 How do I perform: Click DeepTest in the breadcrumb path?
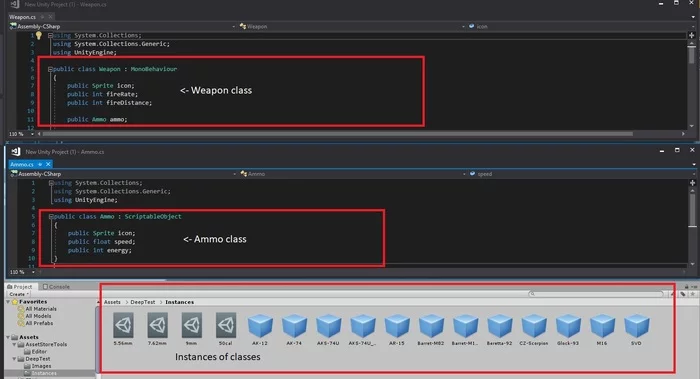click(x=143, y=302)
